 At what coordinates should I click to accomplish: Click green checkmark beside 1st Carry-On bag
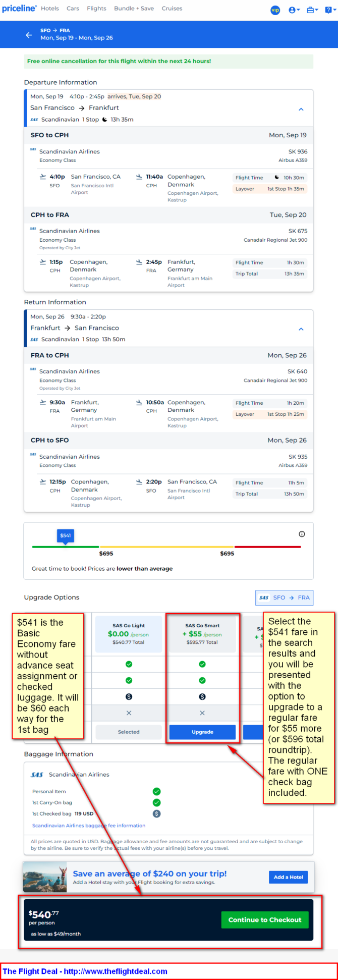tap(157, 802)
